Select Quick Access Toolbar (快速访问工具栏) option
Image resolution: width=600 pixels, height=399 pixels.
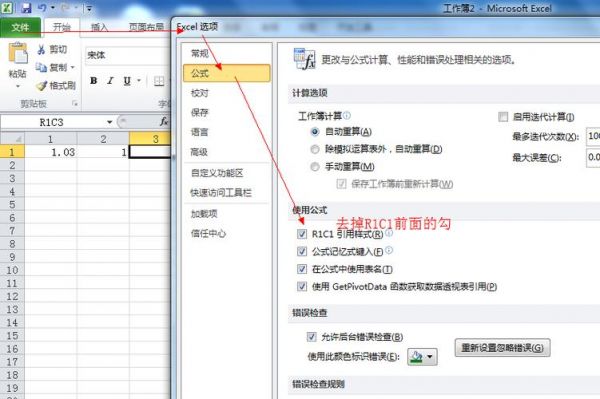pos(227,193)
